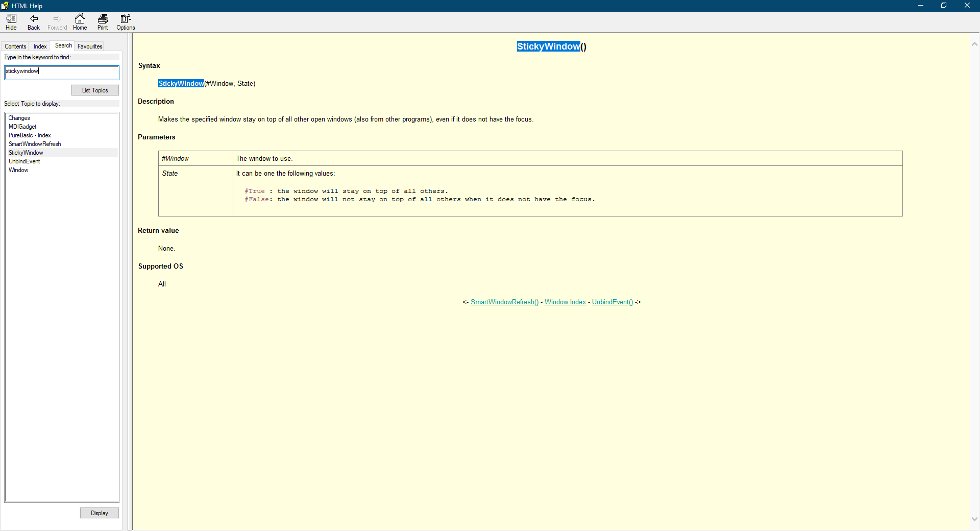The width and height of the screenshot is (980, 531).
Task: Open the Window Index link
Action: coord(565,302)
